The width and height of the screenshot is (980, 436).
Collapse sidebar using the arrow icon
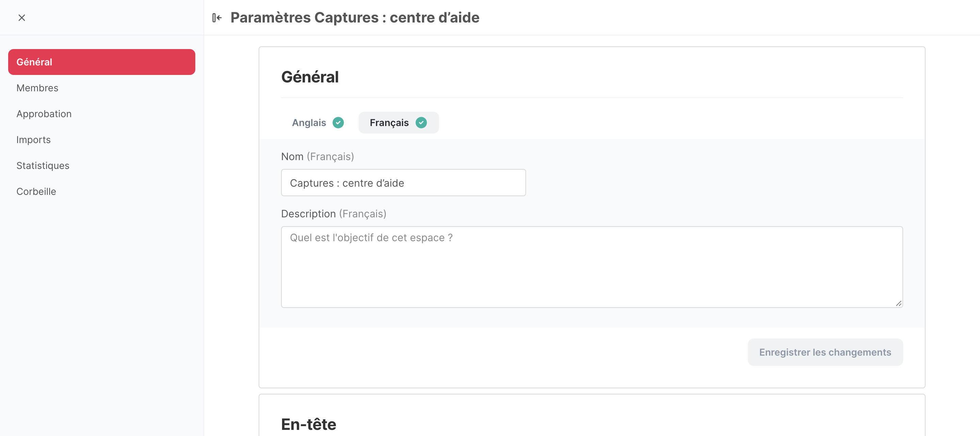[x=217, y=17]
